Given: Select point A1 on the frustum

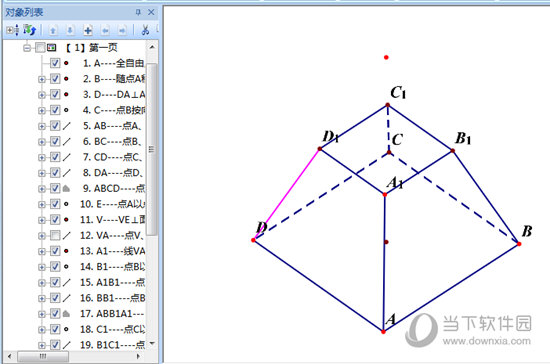Looking at the screenshot, I should pos(385,195).
